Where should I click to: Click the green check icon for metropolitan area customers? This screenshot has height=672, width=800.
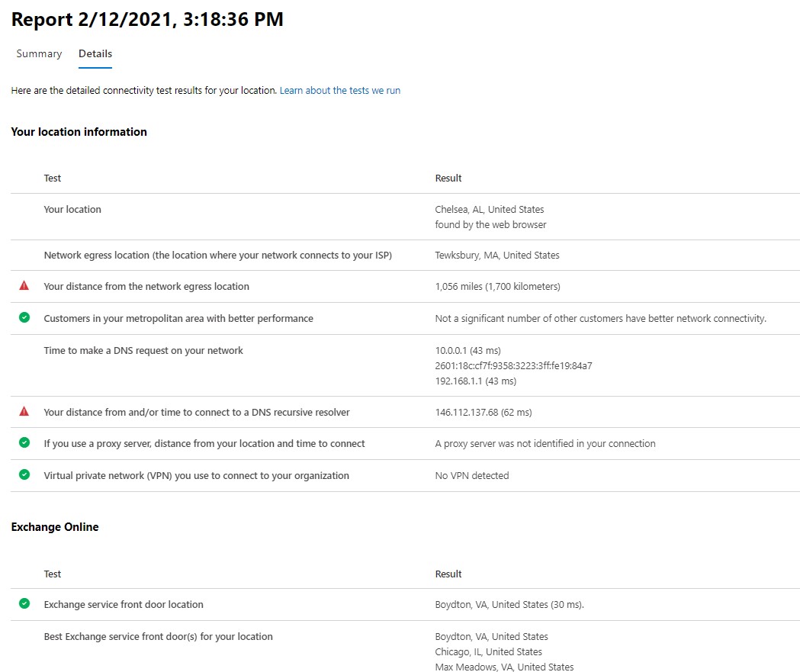(x=24, y=317)
